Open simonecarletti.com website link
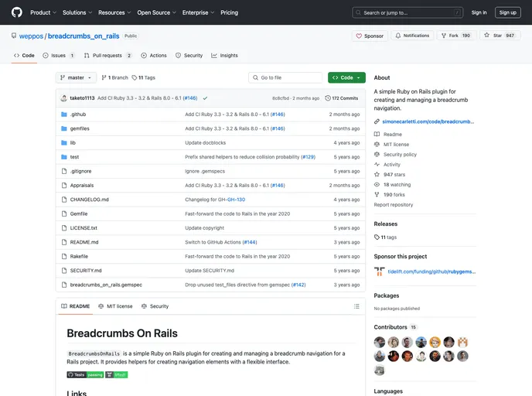532x396 pixels. pos(428,121)
